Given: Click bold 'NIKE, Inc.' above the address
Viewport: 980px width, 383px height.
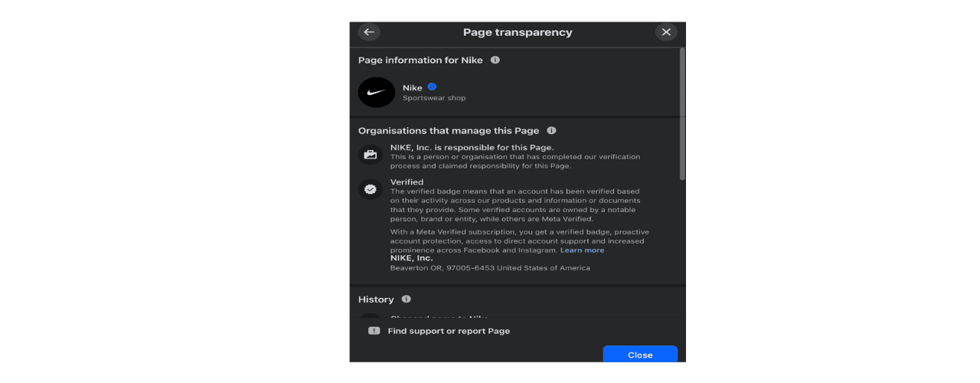Looking at the screenshot, I should [x=411, y=258].
